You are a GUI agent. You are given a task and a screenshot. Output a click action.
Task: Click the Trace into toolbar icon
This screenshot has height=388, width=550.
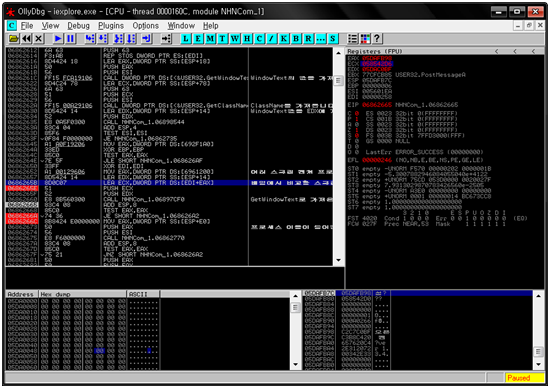118,39
